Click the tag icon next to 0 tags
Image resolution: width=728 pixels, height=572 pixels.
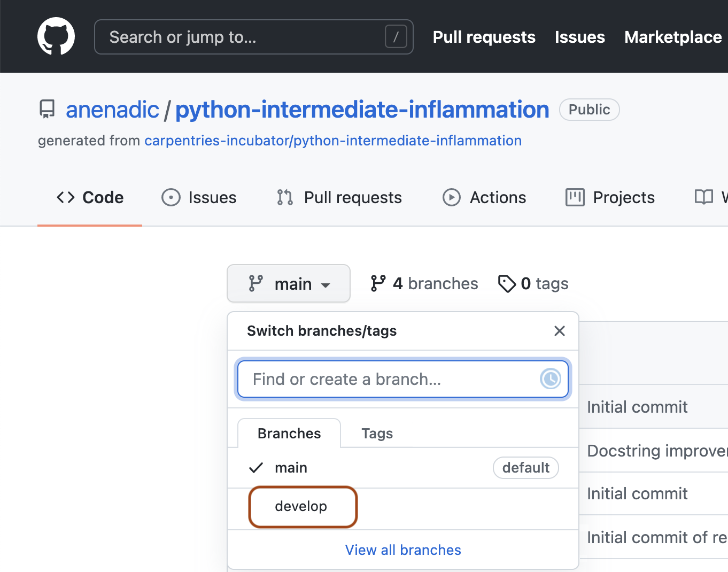[507, 283]
